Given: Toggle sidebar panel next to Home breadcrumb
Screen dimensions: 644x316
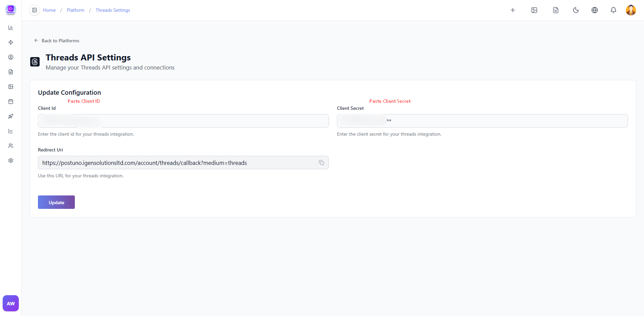Looking at the screenshot, I should (x=35, y=10).
